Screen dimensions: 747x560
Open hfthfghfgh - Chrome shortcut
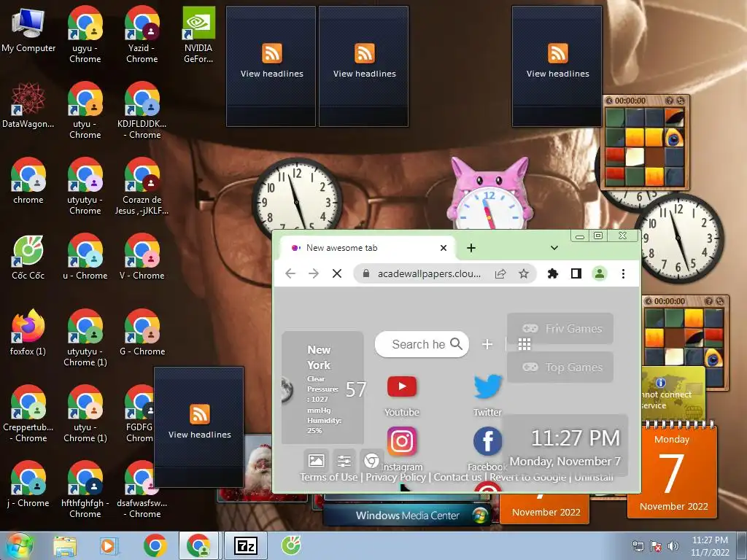click(x=85, y=489)
